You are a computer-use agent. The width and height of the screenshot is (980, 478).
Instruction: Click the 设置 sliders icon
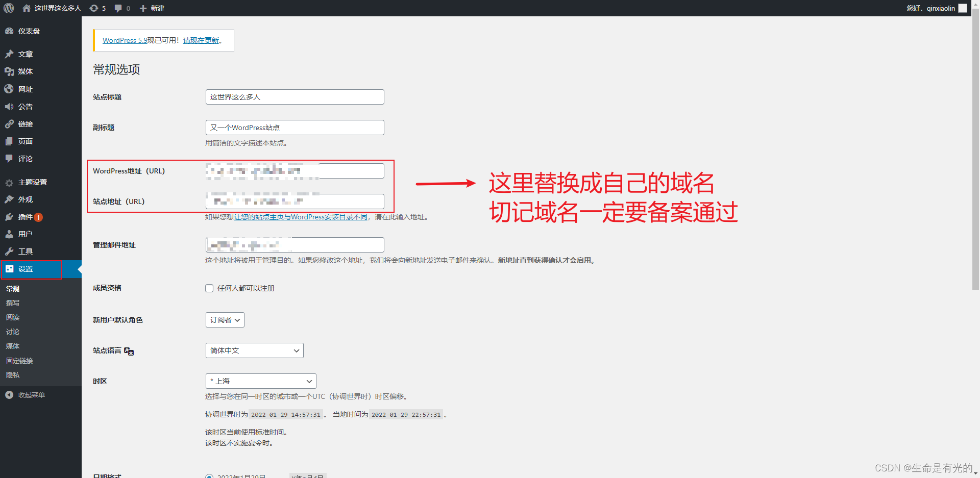click(x=9, y=269)
